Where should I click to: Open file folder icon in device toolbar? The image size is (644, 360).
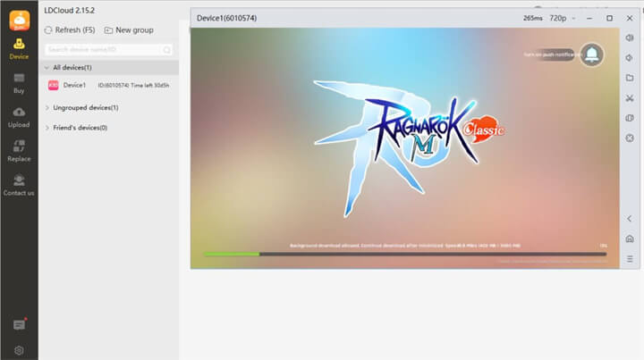(x=630, y=78)
